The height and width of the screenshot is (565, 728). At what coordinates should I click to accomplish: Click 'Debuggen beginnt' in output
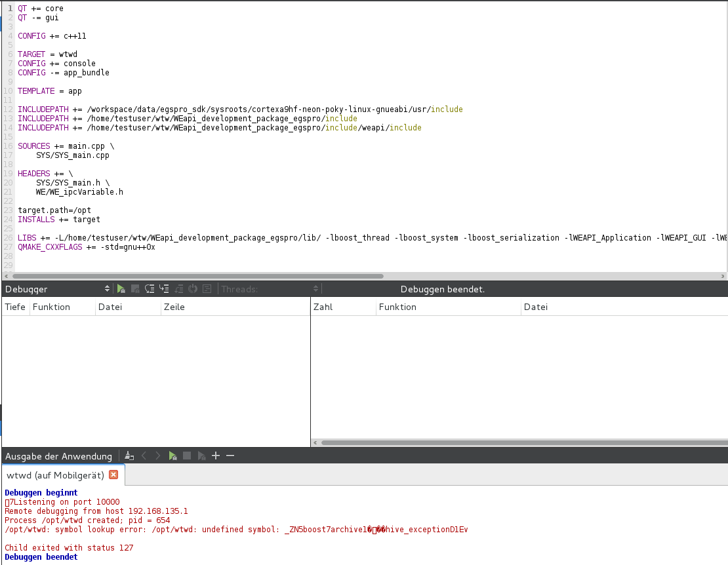pos(41,492)
